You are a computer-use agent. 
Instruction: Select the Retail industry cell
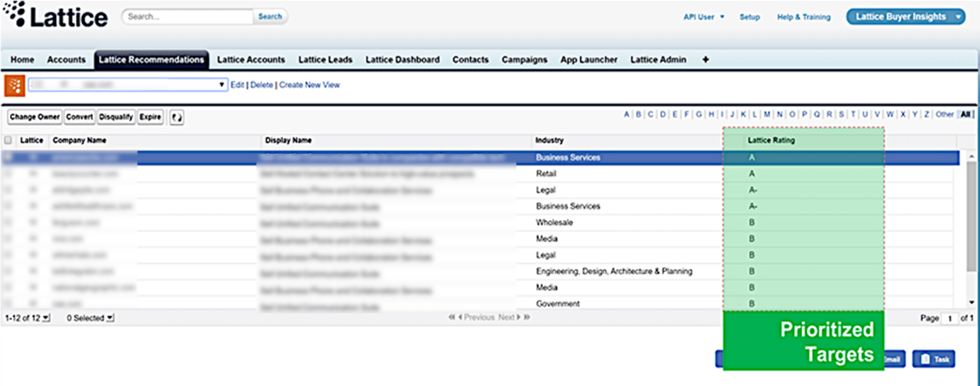[x=546, y=174]
